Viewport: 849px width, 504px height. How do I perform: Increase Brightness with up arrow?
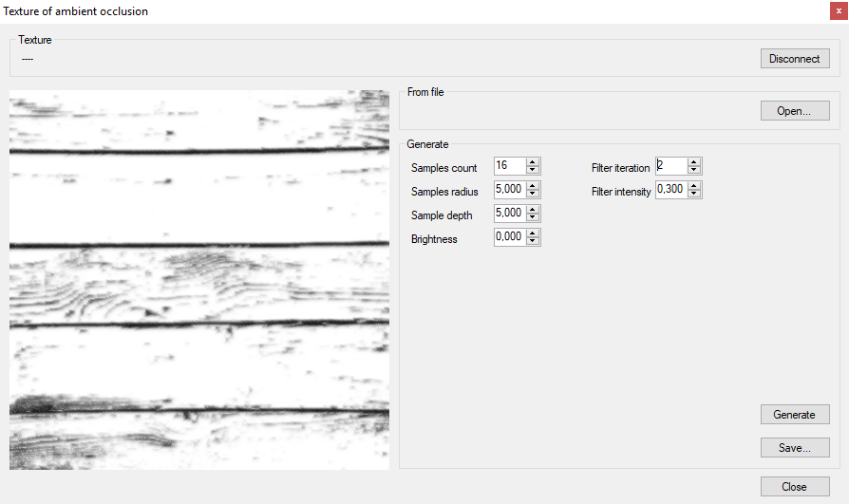533,233
